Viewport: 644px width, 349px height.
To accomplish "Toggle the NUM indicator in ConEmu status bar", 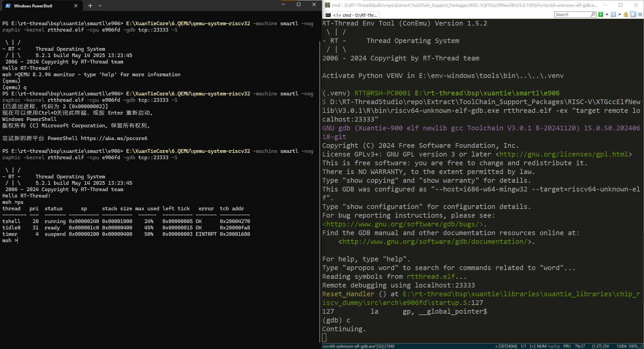I will pyautogui.click(x=541, y=346).
